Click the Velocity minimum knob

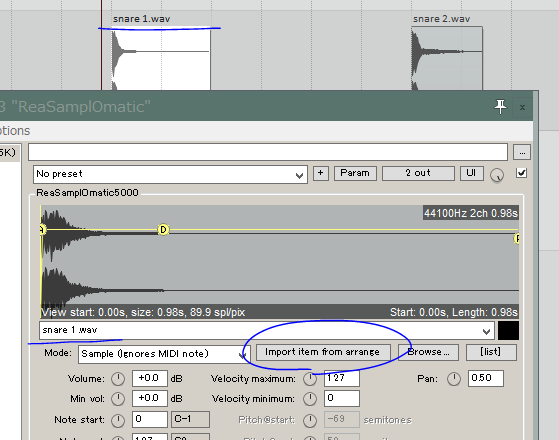click(310, 399)
